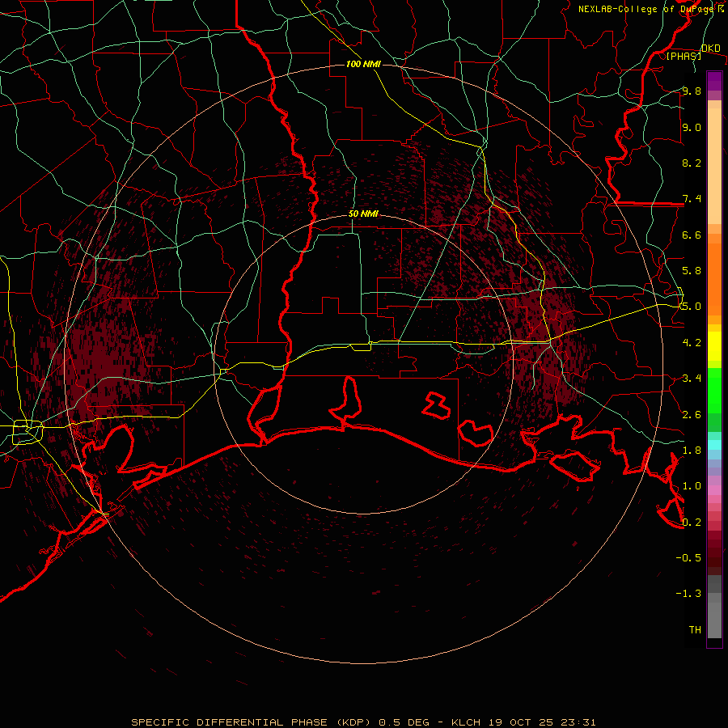Image resolution: width=728 pixels, height=728 pixels.
Task: Click the yellow band on the color scale
Action: pos(714,346)
